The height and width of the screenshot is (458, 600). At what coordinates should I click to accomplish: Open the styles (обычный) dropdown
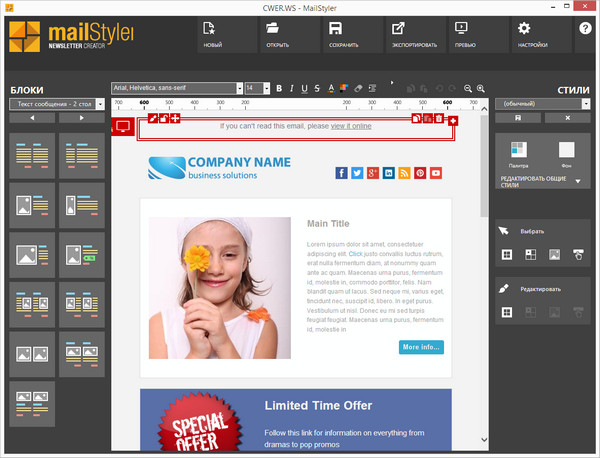coord(586,104)
